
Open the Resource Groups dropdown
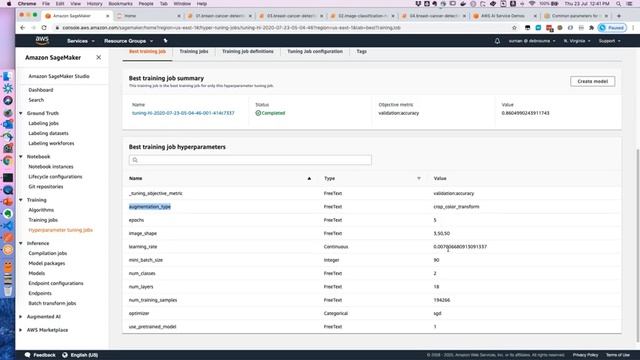click(x=129, y=41)
